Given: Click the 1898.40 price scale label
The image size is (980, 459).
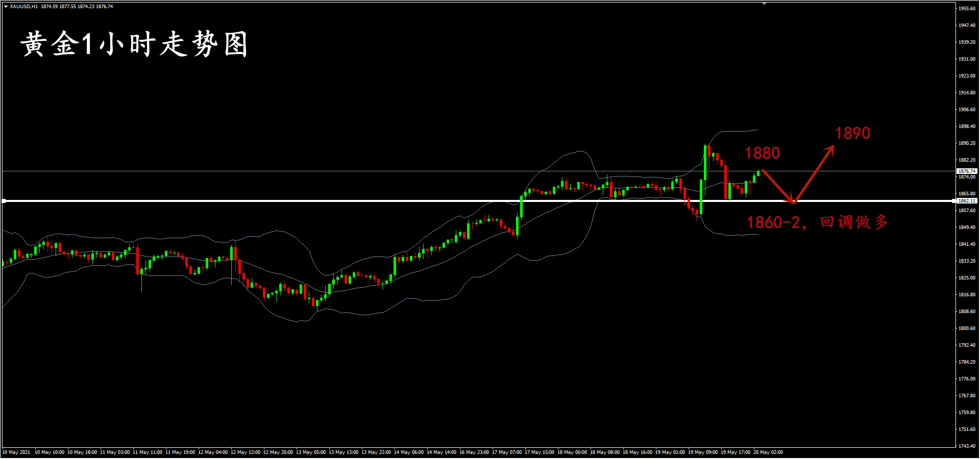Looking at the screenshot, I should [x=967, y=126].
